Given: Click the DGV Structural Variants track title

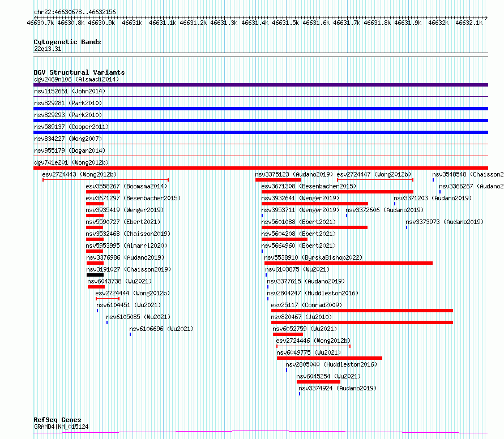Looking at the screenshot, I should pos(79,72).
